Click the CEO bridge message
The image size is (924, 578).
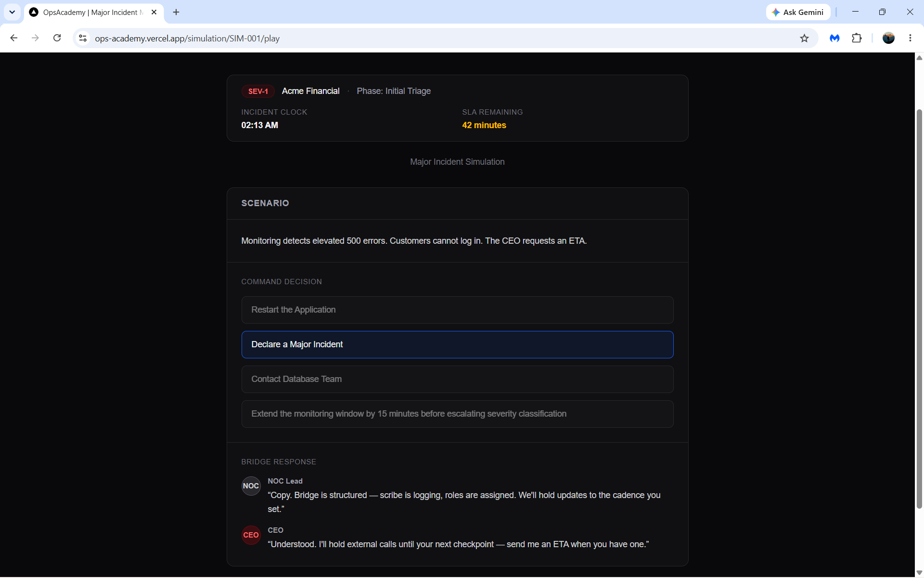458,544
